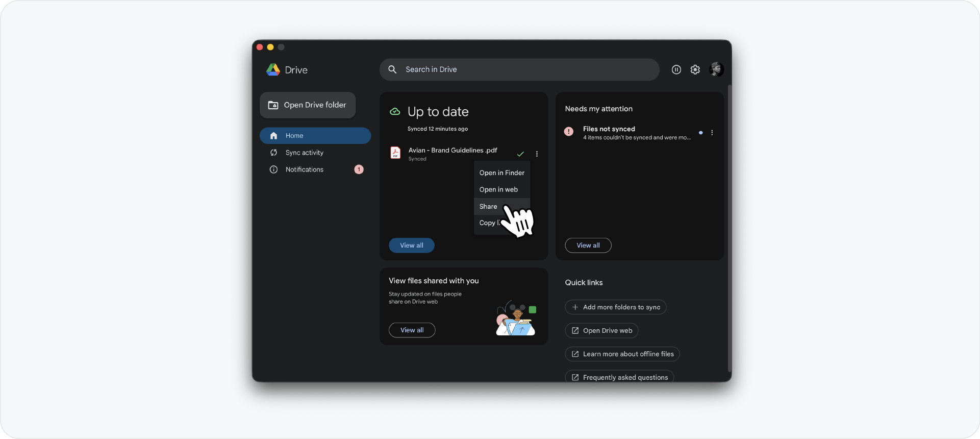
Task: Click View all under Needs my attention
Action: [x=588, y=246]
